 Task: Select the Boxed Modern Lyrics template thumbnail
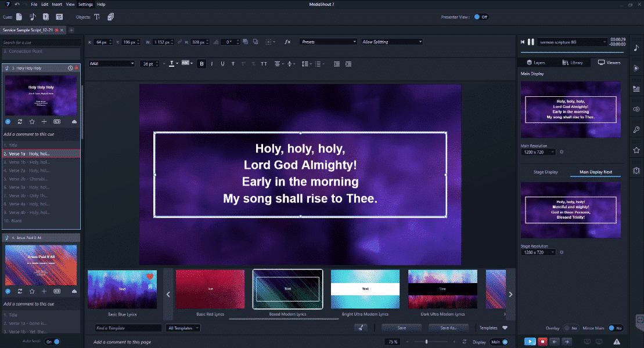[x=287, y=289]
